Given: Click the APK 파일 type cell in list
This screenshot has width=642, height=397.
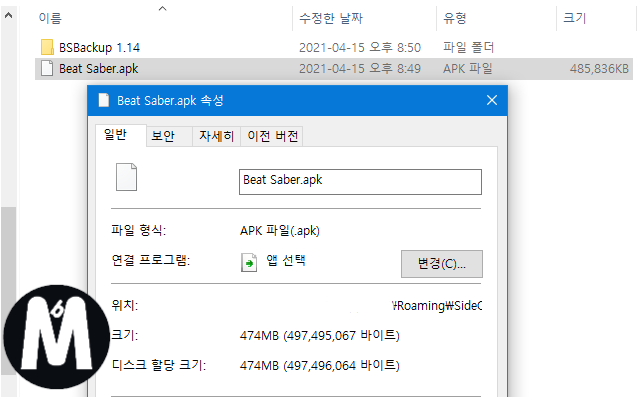Looking at the screenshot, I should 468,68.
